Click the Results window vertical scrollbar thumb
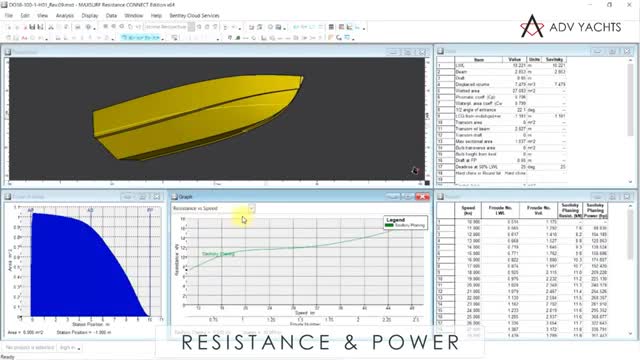Image resolution: width=640 pixels, height=360 pixels. coord(631,235)
